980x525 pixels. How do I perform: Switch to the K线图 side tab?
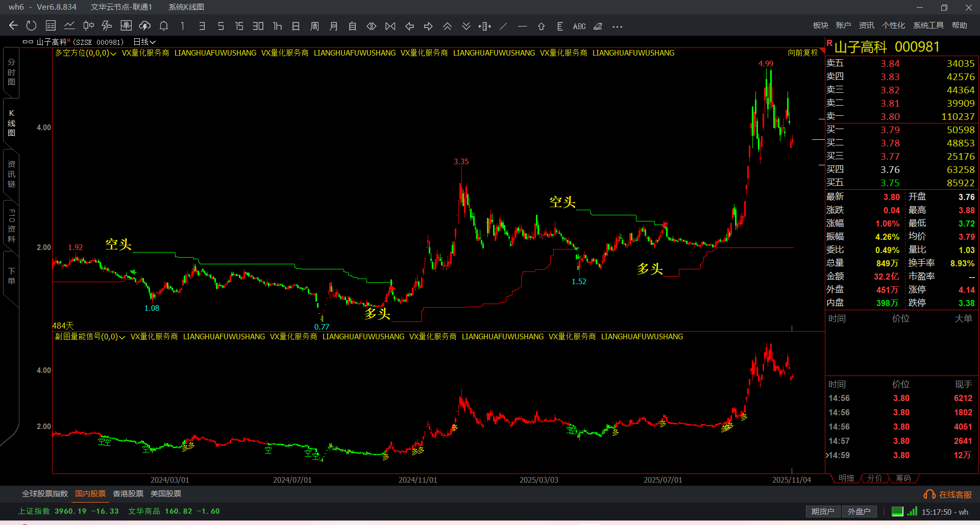(11, 123)
